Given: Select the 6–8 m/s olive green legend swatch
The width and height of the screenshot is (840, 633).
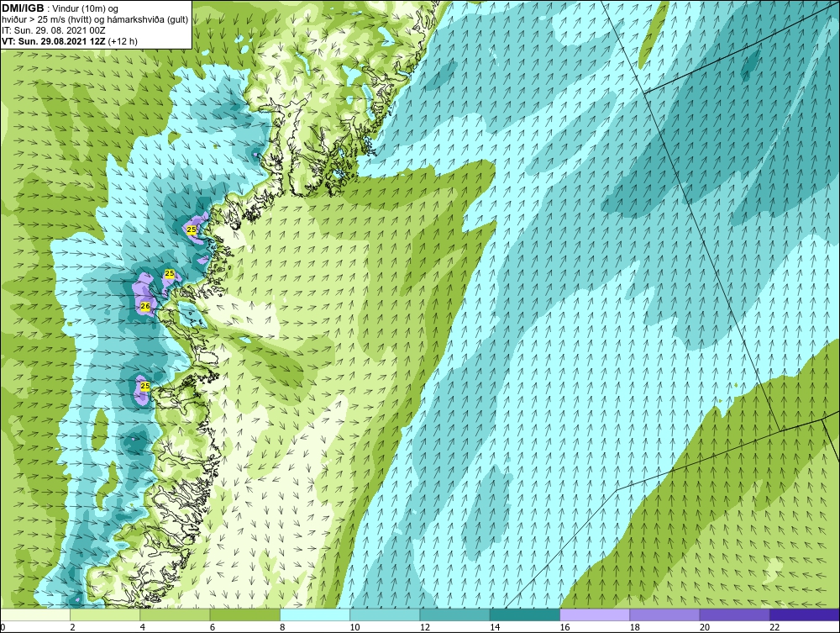Looking at the screenshot, I should [x=244, y=615].
